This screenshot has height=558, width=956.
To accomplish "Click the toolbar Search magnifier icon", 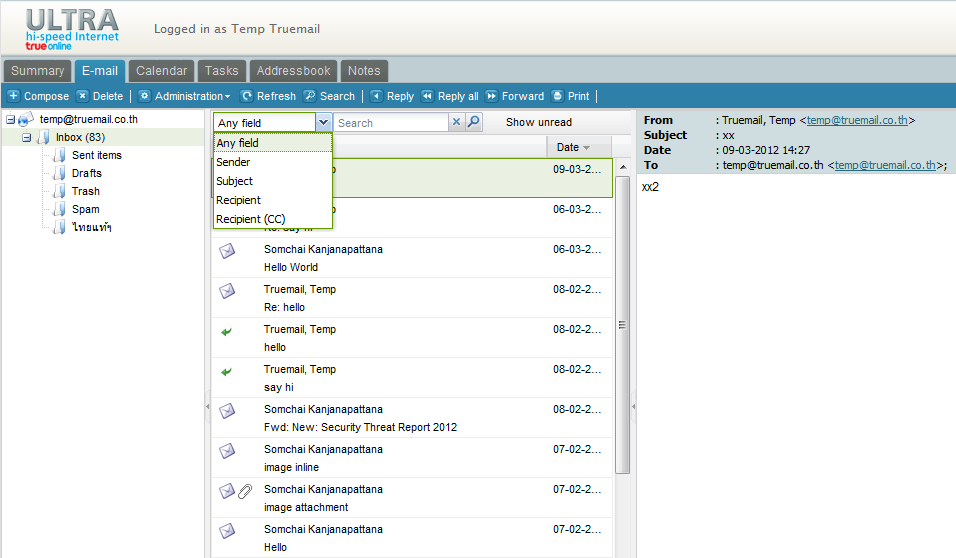I will pyautogui.click(x=310, y=96).
